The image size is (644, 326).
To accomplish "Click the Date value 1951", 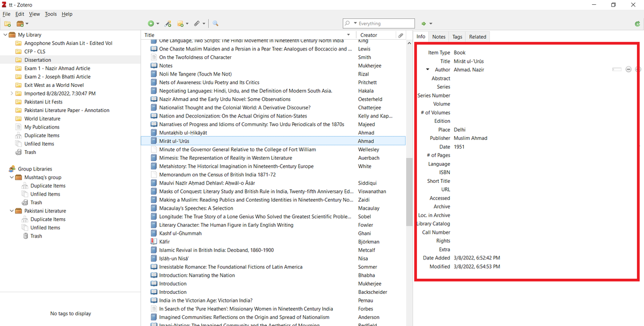I will coord(459,147).
